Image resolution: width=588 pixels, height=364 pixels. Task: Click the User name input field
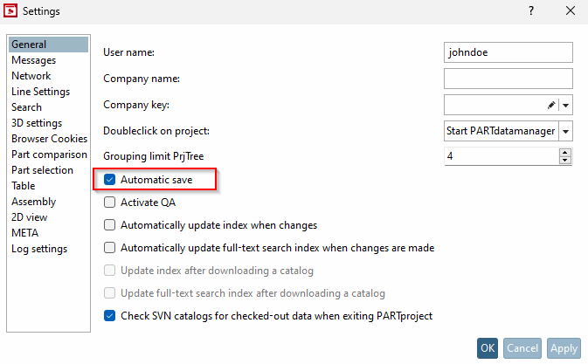pos(508,52)
